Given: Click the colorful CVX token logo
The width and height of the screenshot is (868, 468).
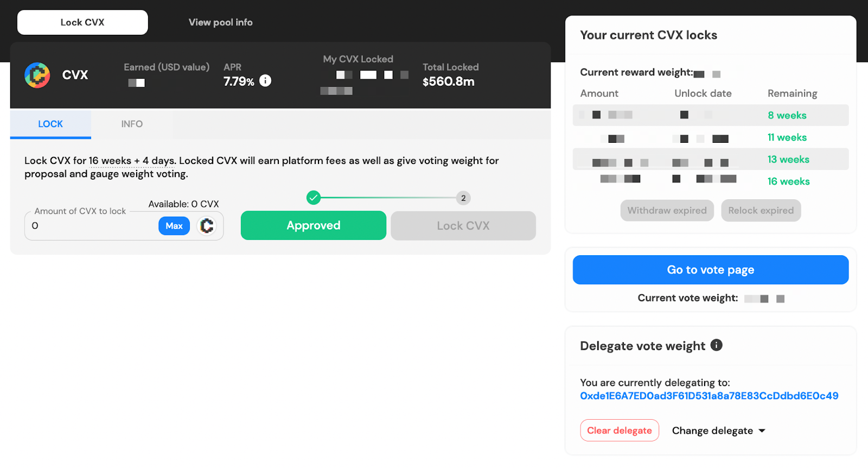Looking at the screenshot, I should tap(37, 75).
